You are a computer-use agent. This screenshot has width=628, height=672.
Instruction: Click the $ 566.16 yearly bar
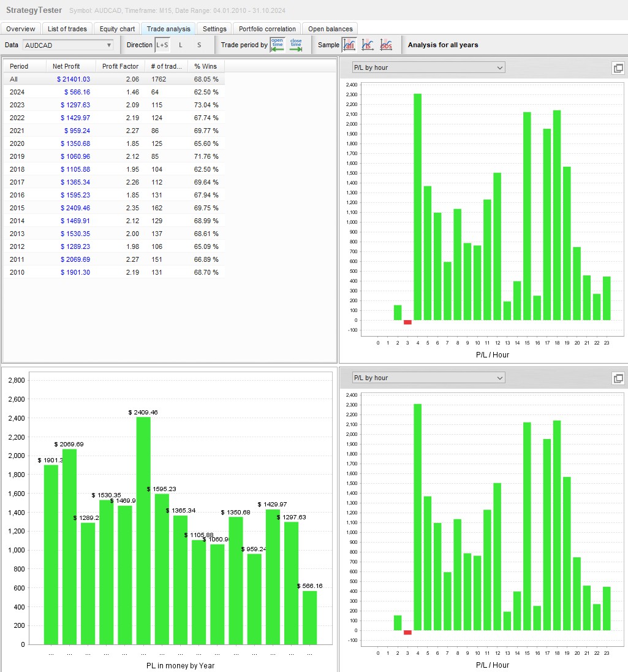pyautogui.click(x=310, y=617)
